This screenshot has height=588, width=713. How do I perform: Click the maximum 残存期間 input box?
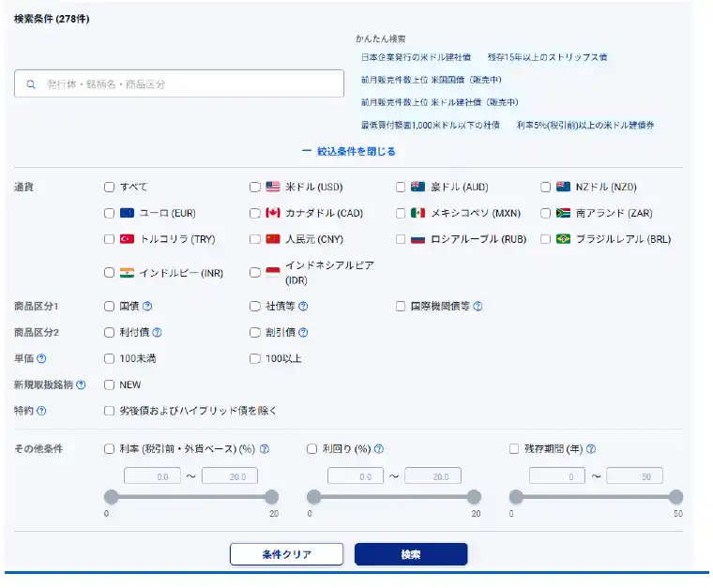click(634, 476)
